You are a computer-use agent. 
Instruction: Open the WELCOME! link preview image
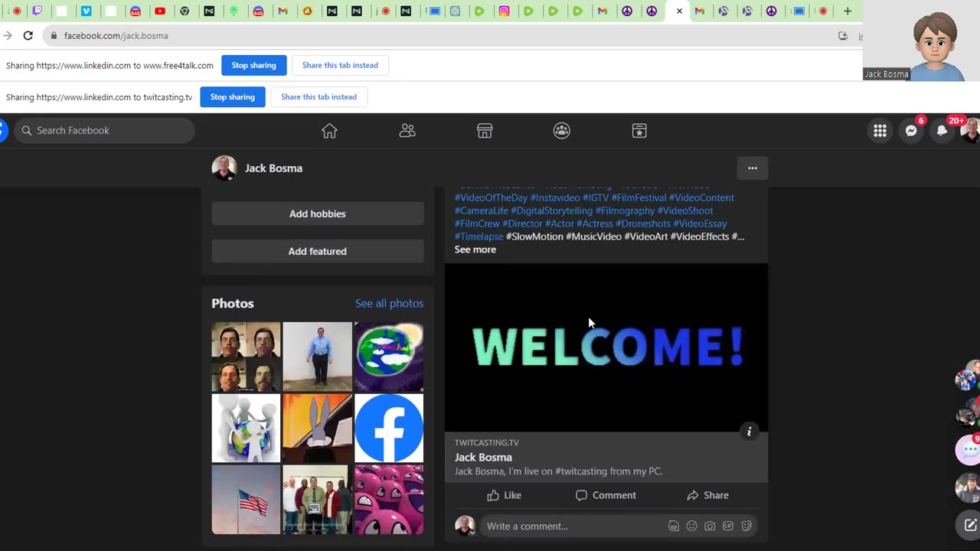click(606, 347)
